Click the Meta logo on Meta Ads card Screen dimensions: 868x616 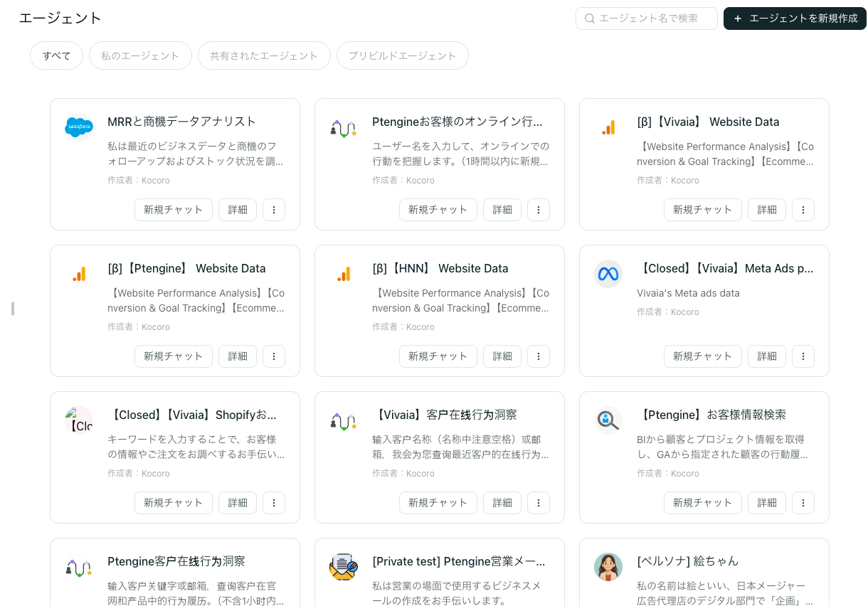[608, 274]
